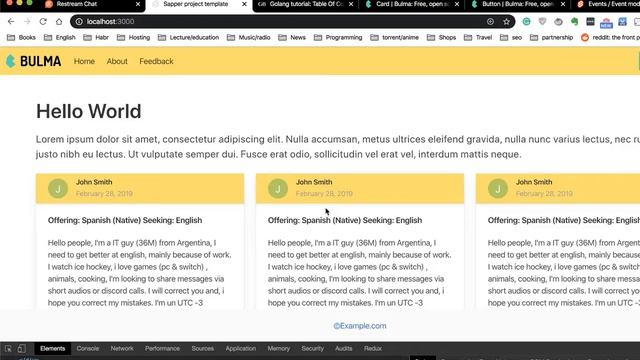Open the News bookmark folder
The width and height of the screenshot is (640, 360).
coord(292,38)
